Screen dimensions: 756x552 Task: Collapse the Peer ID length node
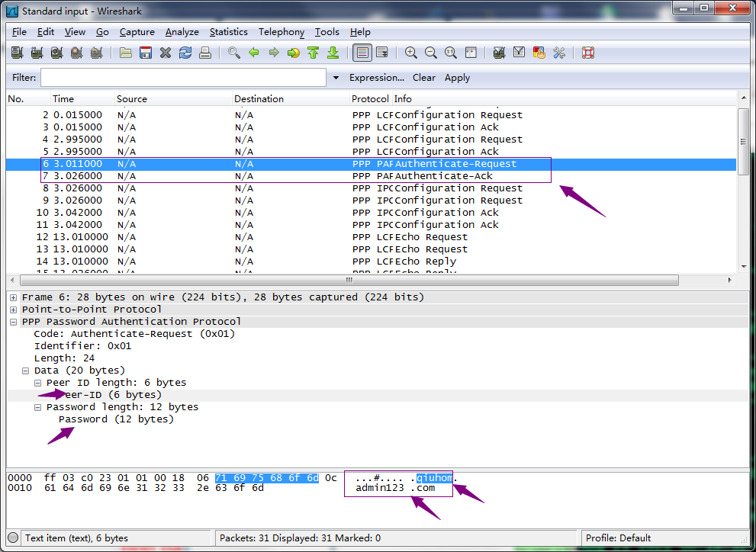click(37, 383)
